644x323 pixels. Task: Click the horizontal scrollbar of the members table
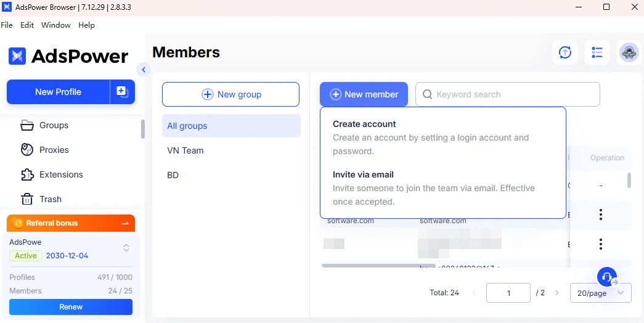(x=378, y=266)
